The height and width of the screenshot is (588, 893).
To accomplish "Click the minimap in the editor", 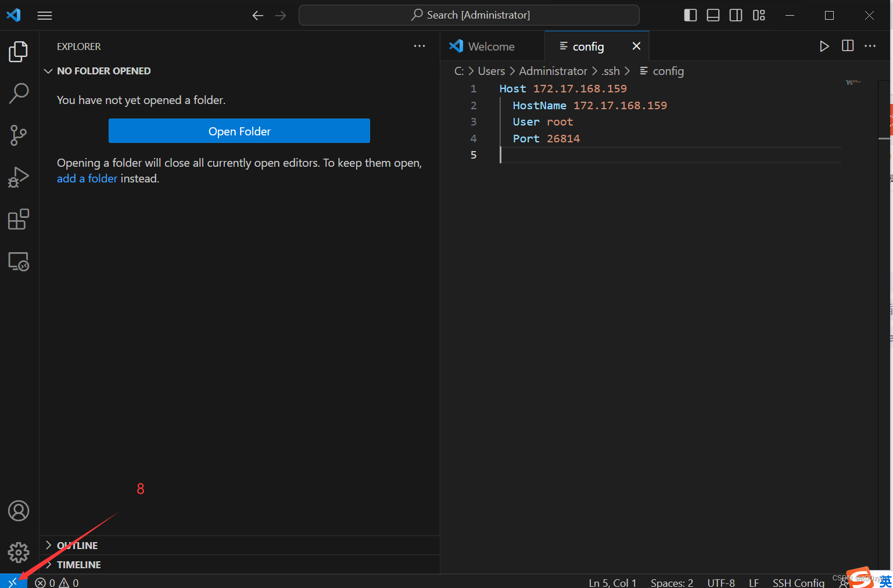I will point(853,83).
